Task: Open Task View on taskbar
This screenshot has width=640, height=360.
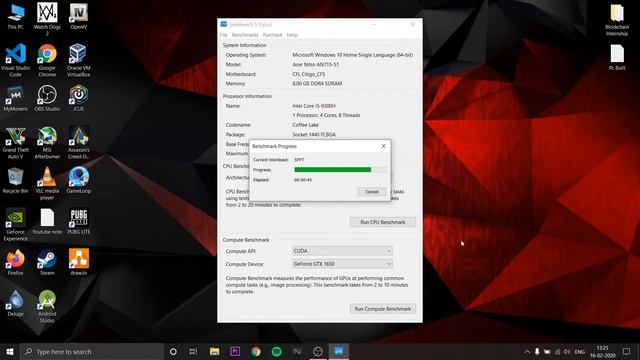Action: 193,351
